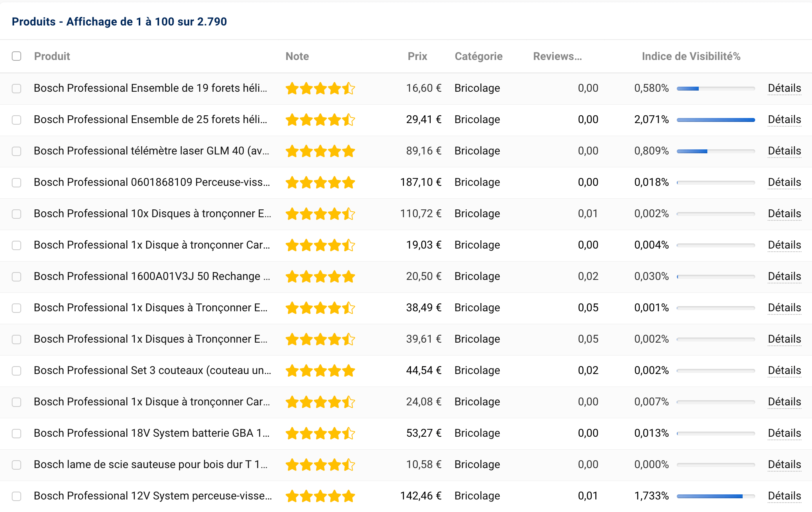Click star rating of Bosch lame de scie sauteuse

point(320,465)
